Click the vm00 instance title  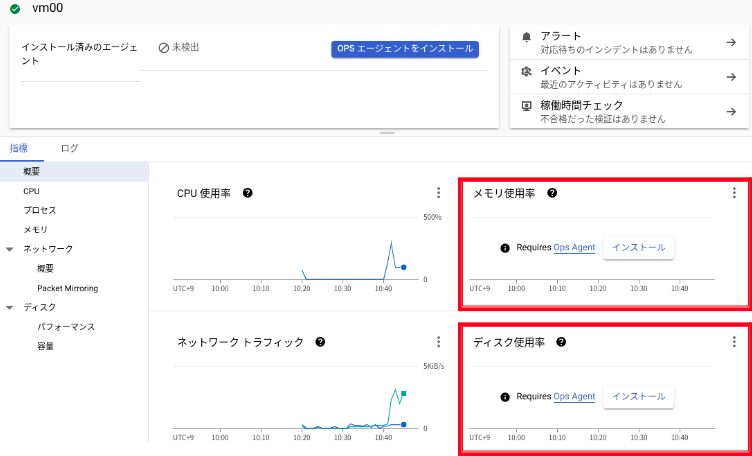click(47, 8)
